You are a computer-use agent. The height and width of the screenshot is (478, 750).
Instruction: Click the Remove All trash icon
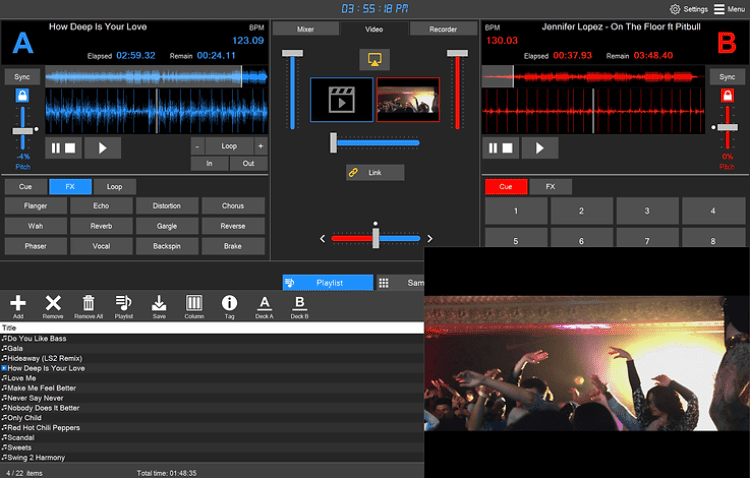[x=89, y=303]
